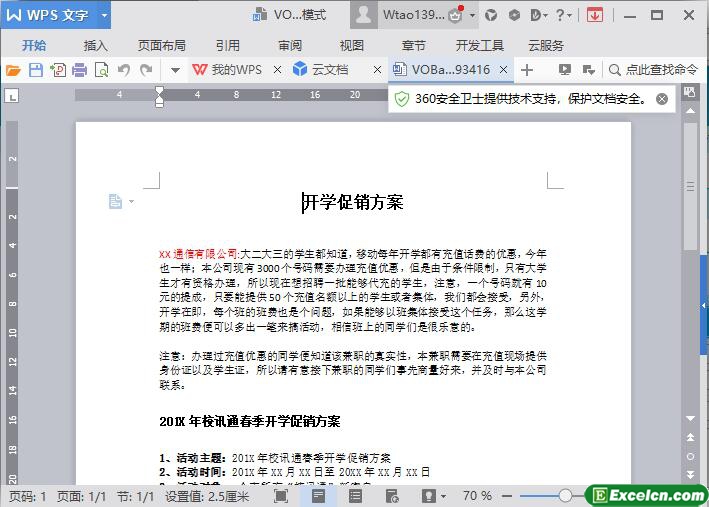
Task: Close the VOBa...93416 document tab
Action: 503,70
